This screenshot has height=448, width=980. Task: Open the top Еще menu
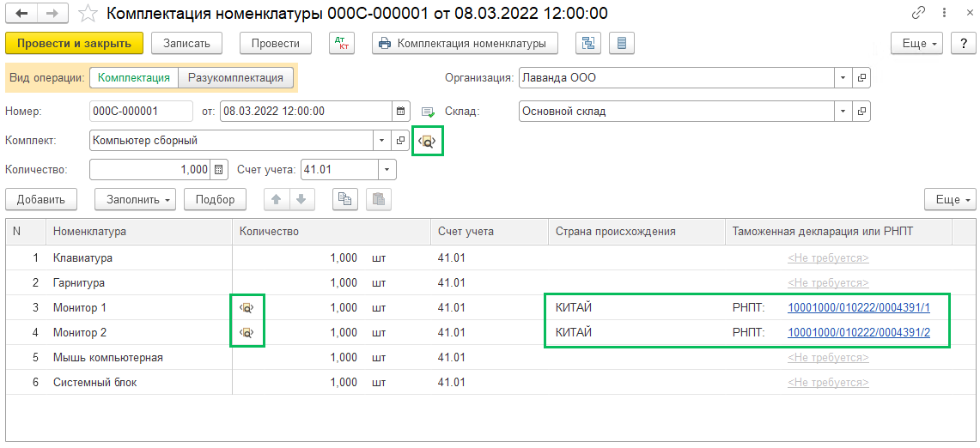tap(917, 43)
